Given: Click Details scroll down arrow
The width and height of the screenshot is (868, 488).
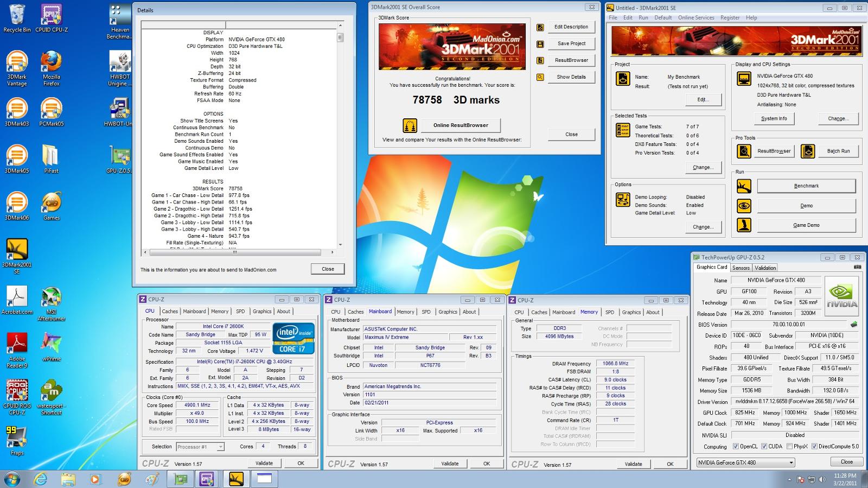Looking at the screenshot, I should (340, 244).
